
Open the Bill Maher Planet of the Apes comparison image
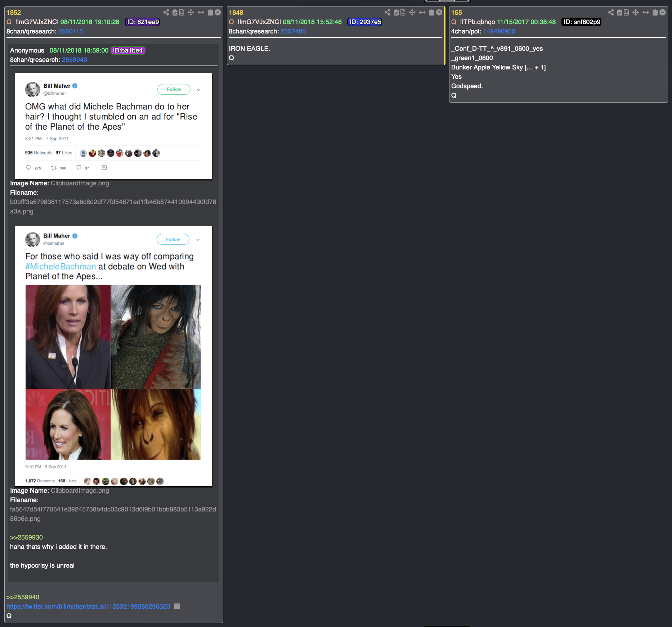pyautogui.click(x=113, y=356)
